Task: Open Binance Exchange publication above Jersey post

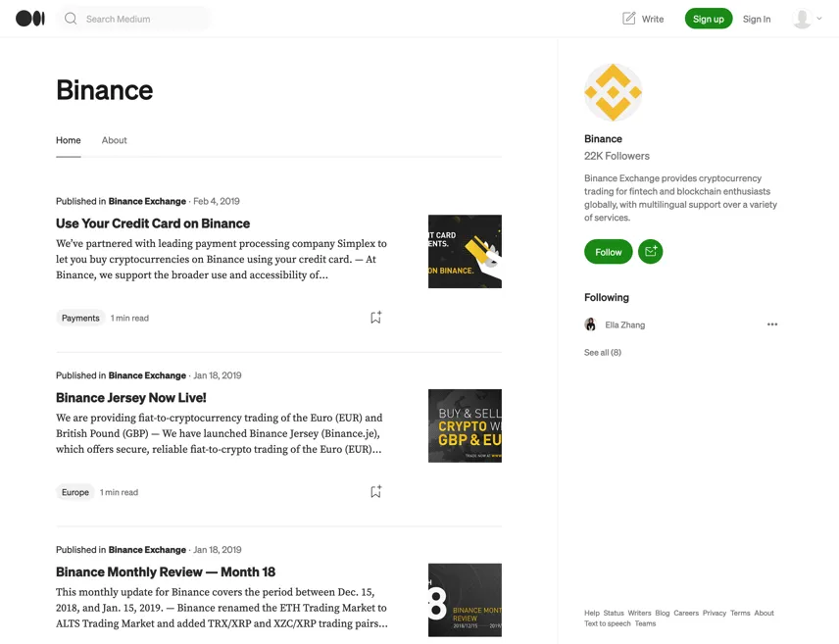Action: (147, 375)
